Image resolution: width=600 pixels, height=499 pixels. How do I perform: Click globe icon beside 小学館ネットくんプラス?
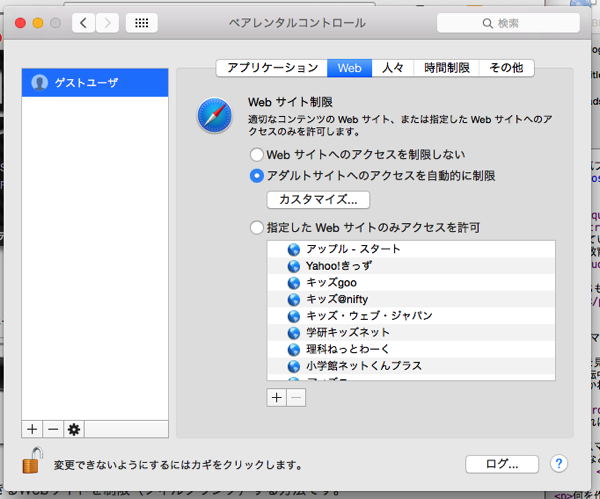point(293,366)
